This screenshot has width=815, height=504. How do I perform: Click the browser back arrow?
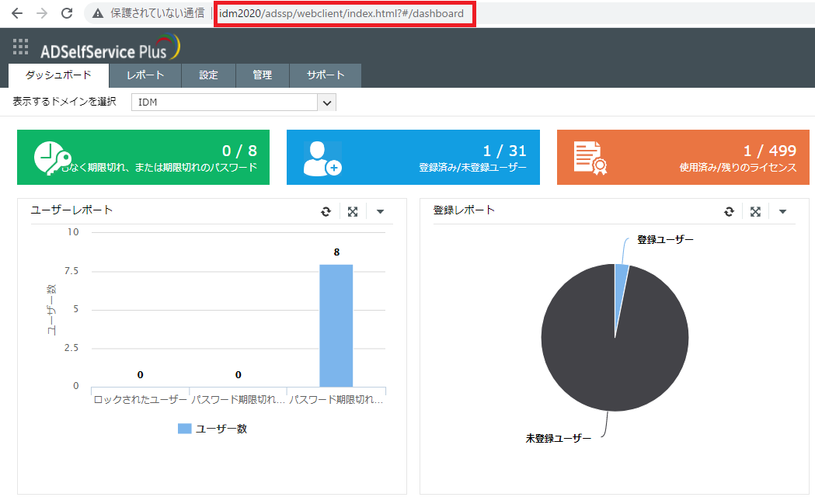tap(17, 13)
